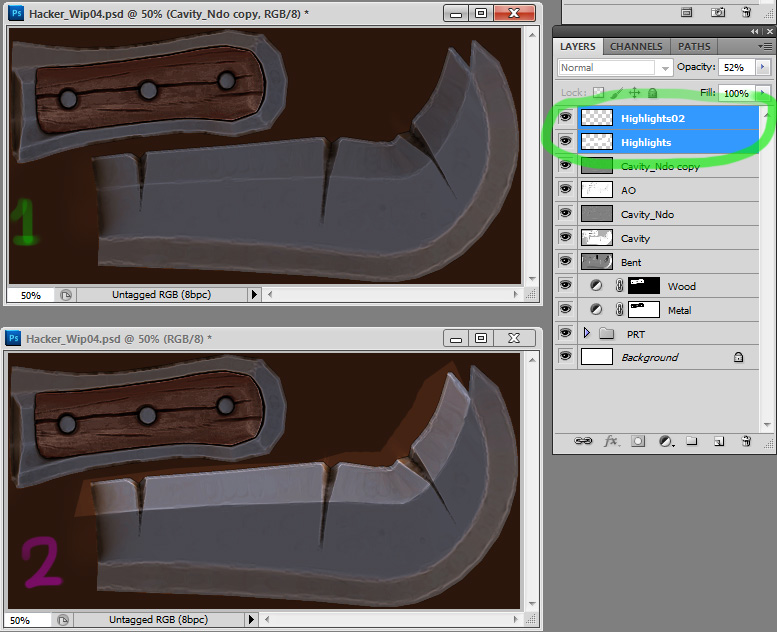Click zoom 50% field in top window
This screenshot has width=777, height=632.
pyautogui.click(x=31, y=295)
